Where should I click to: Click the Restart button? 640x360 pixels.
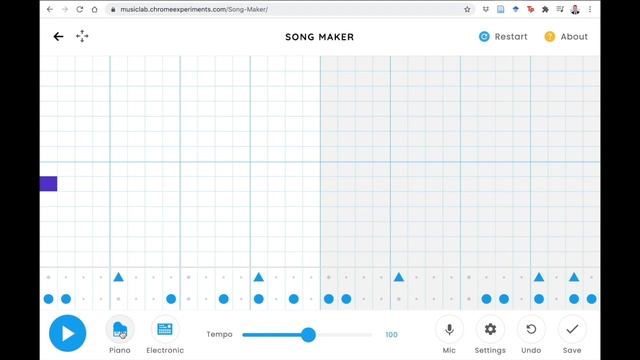coord(503,37)
